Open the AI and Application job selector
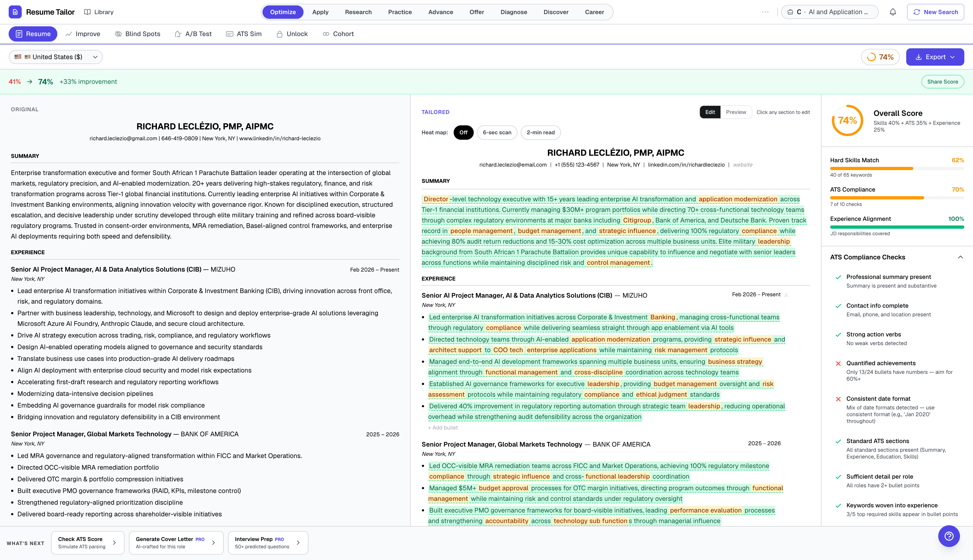The height and width of the screenshot is (560, 973). click(x=829, y=12)
